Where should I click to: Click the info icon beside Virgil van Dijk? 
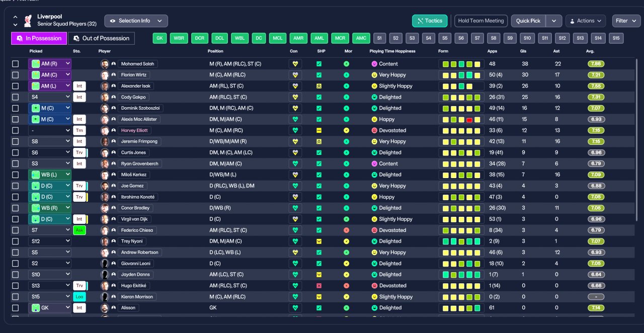(x=113, y=219)
